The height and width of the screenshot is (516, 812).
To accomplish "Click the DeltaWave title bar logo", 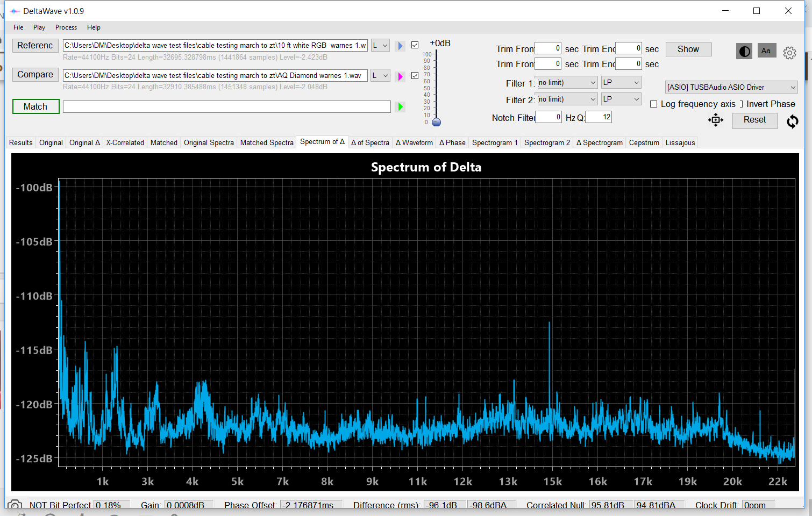I will [x=15, y=11].
